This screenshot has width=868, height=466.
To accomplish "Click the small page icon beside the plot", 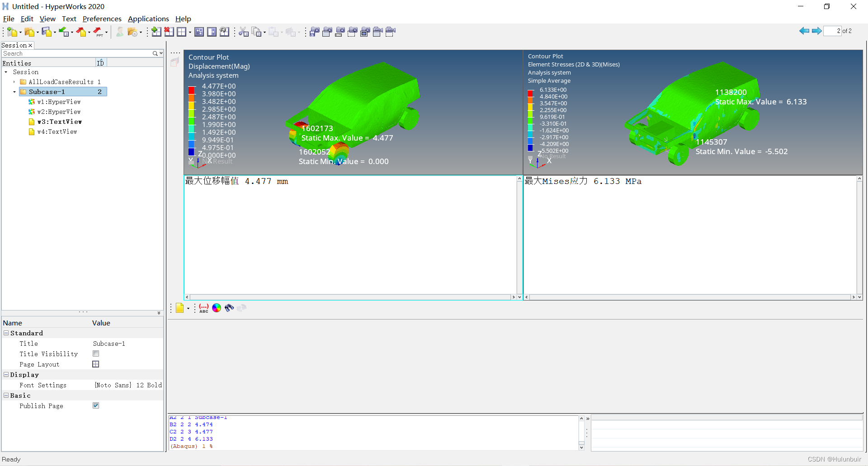I will (175, 62).
